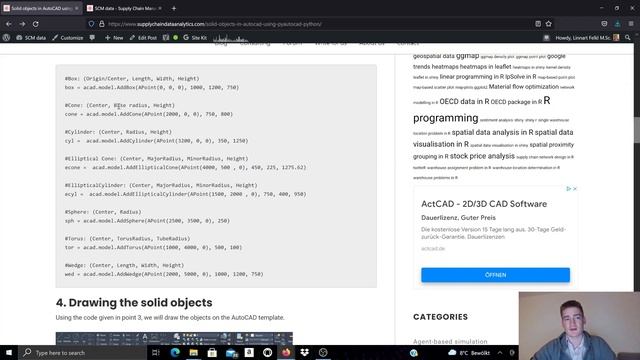Open Microsoft Store from the taskbar

(x=212, y=353)
